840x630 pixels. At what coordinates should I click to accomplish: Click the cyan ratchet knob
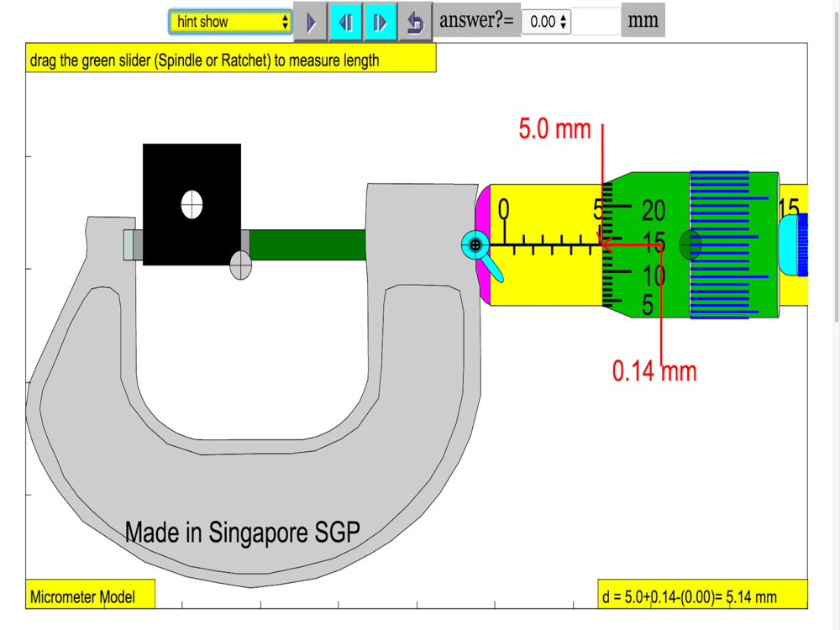[794, 244]
